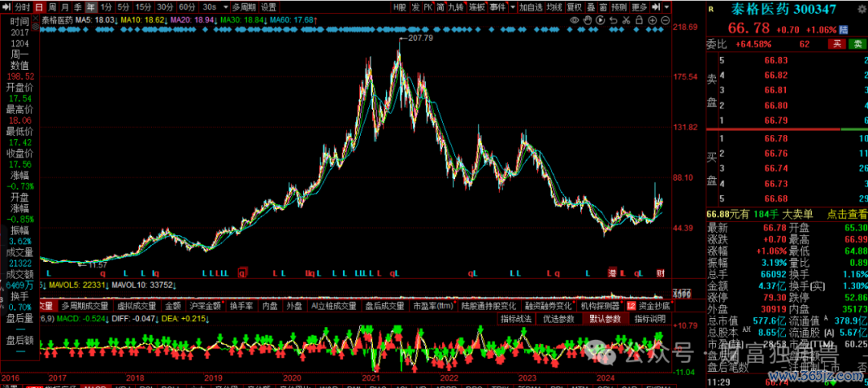Toggle the 九转 indicator button
Screen dimensions: 868x388
[457, 7]
